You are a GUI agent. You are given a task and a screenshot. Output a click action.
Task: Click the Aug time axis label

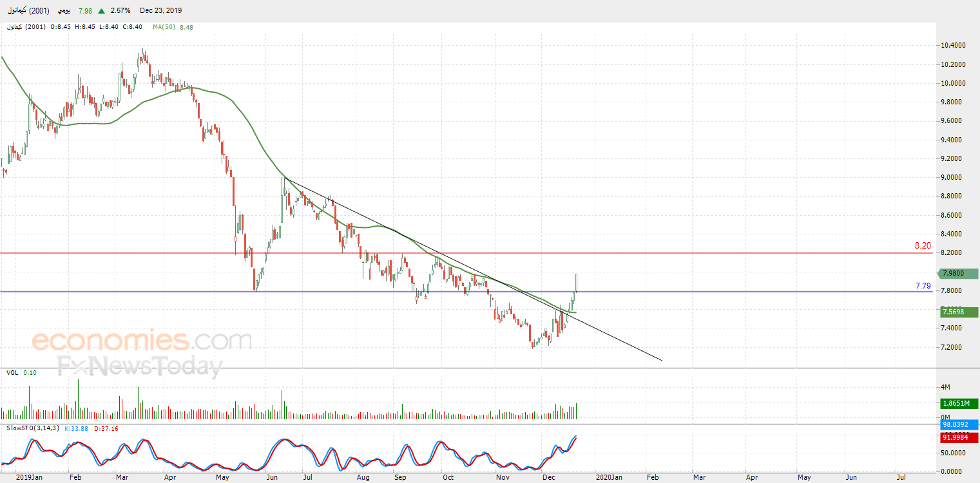(363, 477)
